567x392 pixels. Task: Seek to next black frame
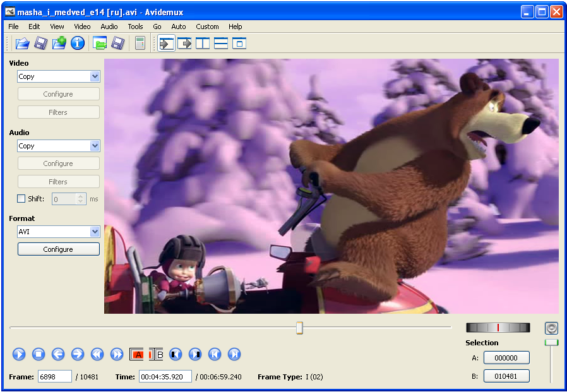195,354
